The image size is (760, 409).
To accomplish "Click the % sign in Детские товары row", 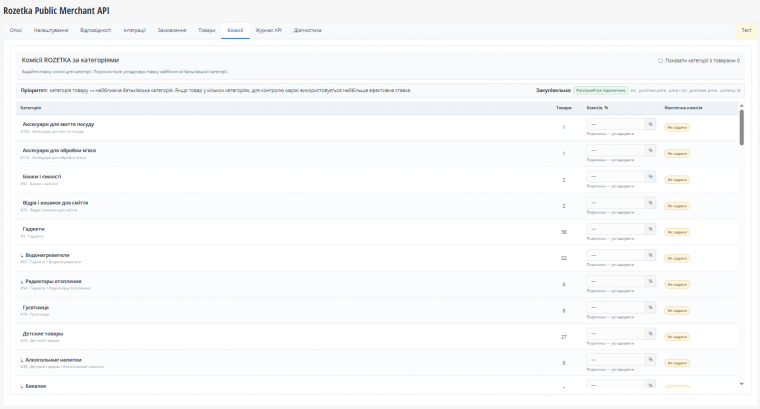I will pos(650,333).
